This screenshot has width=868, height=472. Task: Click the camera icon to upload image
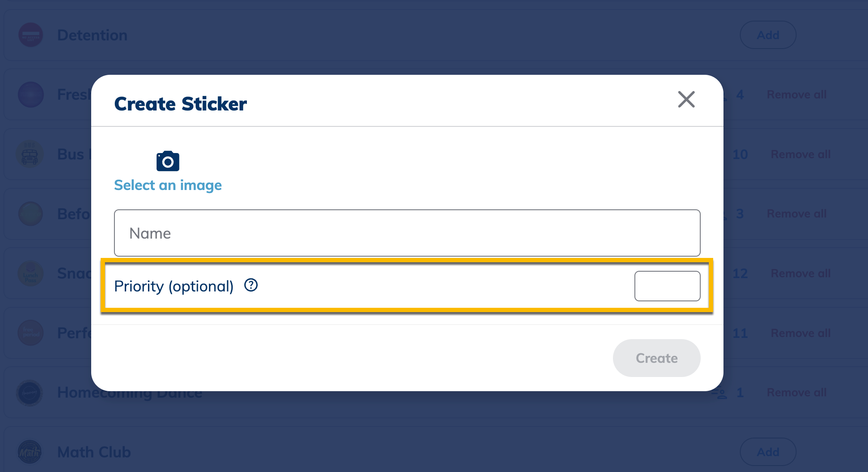(168, 161)
